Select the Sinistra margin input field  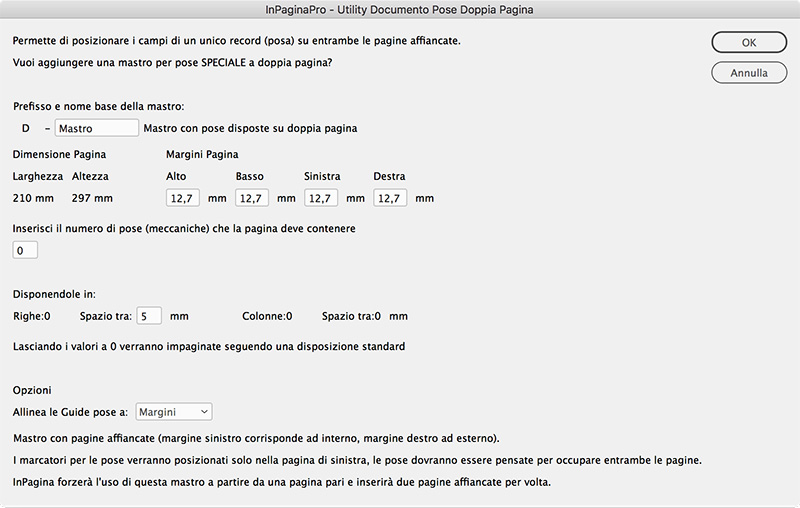[x=322, y=198]
